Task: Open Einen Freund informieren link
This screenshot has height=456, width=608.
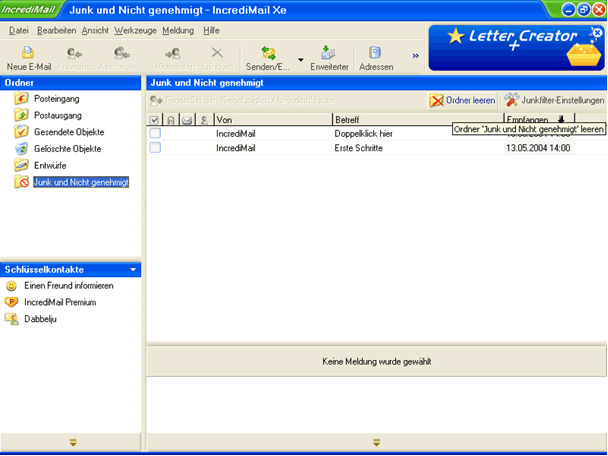Action: click(x=69, y=286)
